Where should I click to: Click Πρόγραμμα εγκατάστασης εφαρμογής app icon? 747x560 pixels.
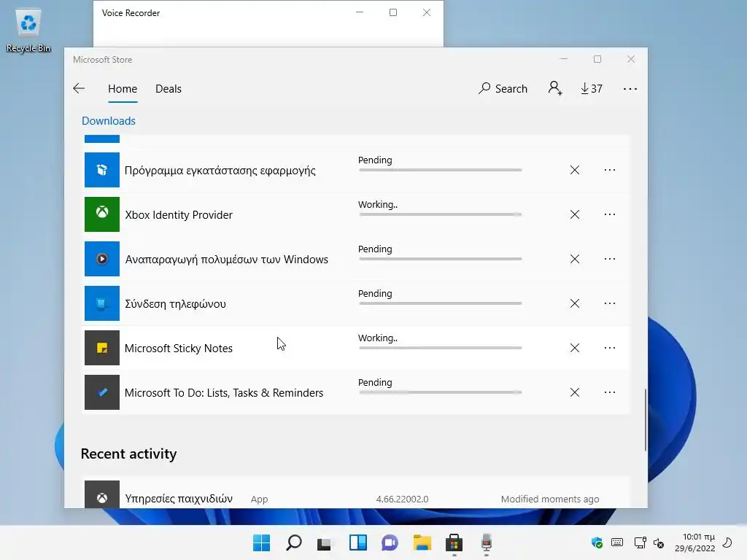coord(102,170)
